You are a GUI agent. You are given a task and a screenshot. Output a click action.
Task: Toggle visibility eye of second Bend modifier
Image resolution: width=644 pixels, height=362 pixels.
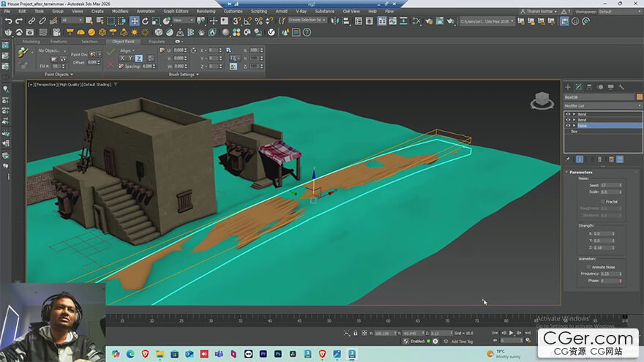click(568, 120)
